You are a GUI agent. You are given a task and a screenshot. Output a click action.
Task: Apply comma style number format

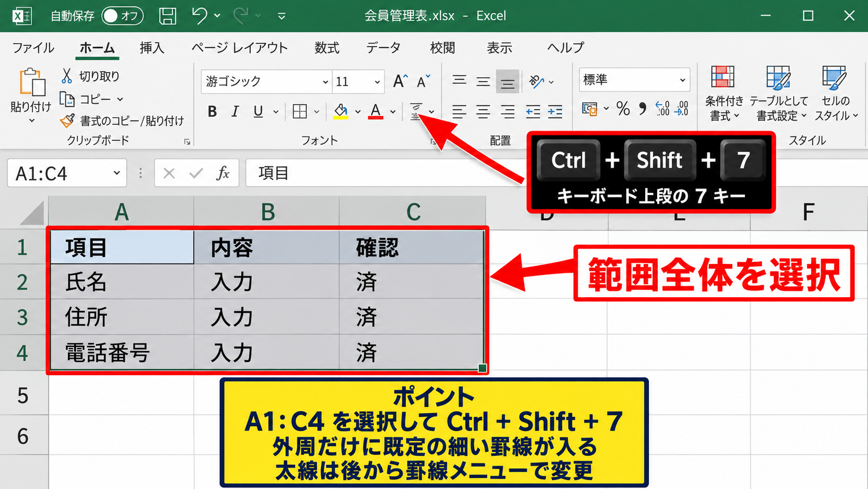(643, 109)
